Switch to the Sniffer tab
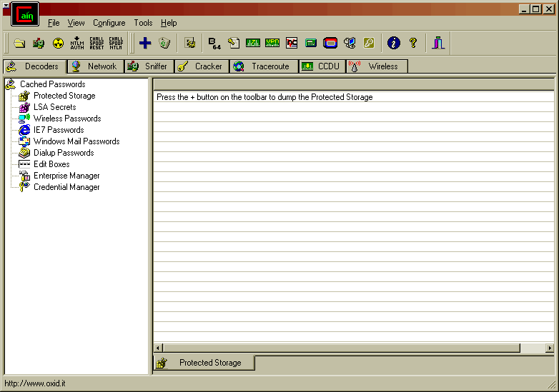The image size is (559, 392). click(x=149, y=66)
